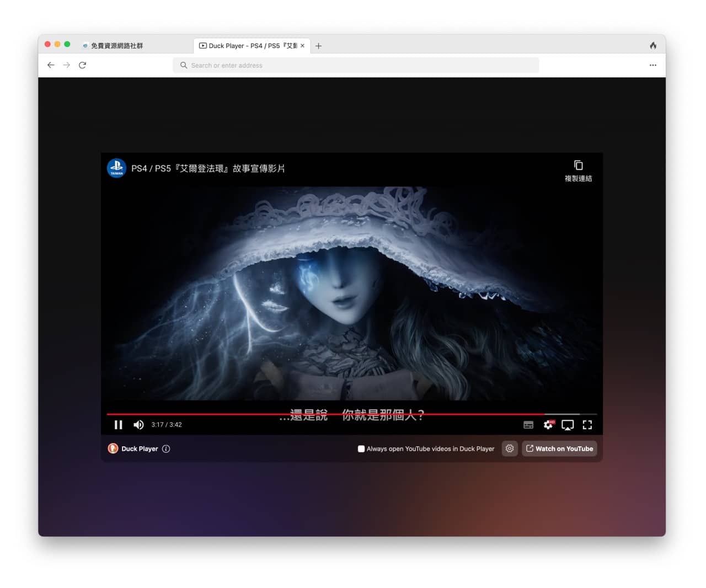Close the Duck Player tab
Image resolution: width=706 pixels, height=588 pixels.
302,46
